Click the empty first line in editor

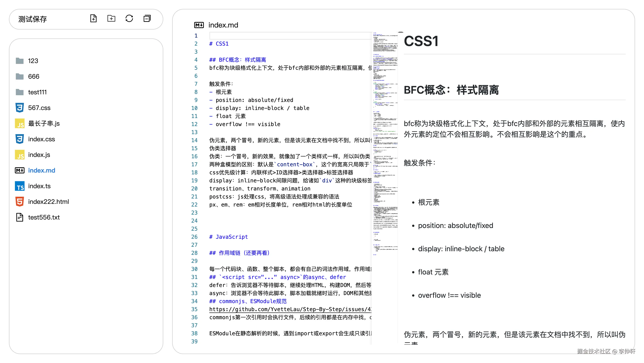(290, 36)
